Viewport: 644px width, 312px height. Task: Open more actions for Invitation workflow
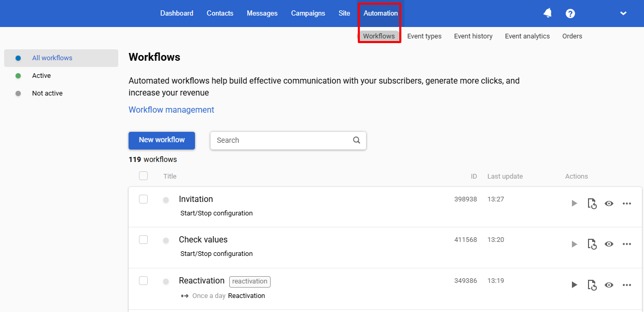[627, 203]
